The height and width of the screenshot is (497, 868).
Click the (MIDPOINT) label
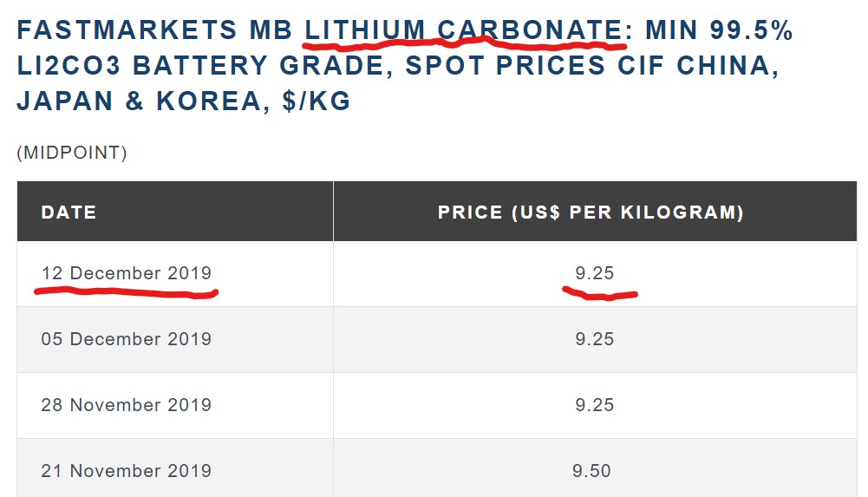72,154
